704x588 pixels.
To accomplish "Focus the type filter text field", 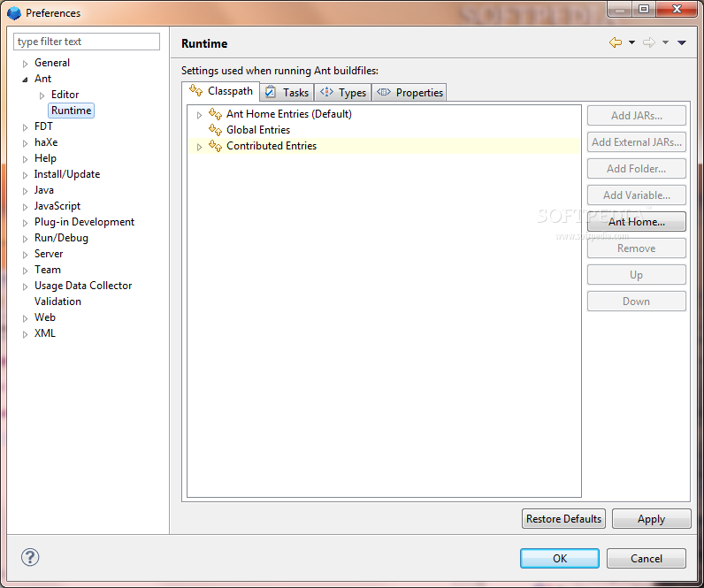I will click(x=87, y=42).
